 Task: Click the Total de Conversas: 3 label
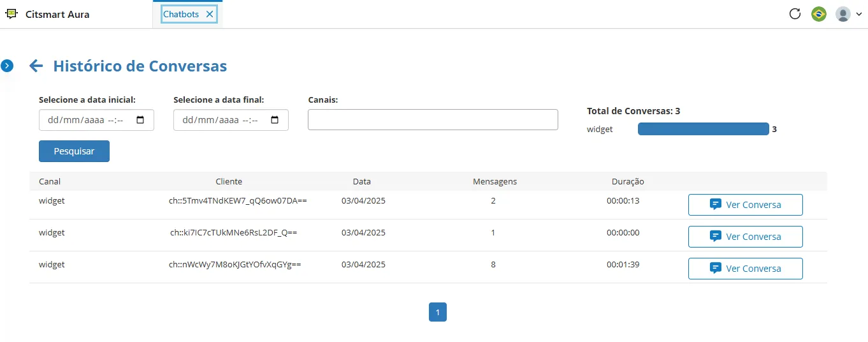pos(633,111)
